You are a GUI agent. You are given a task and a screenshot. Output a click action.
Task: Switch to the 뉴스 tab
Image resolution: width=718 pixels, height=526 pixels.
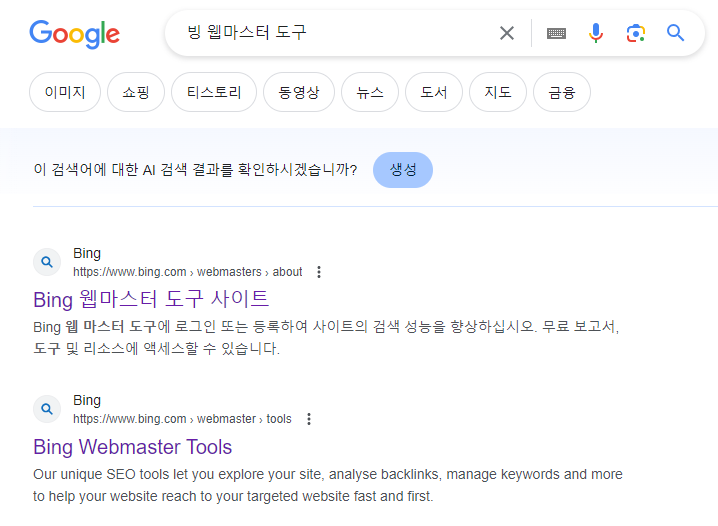point(370,92)
